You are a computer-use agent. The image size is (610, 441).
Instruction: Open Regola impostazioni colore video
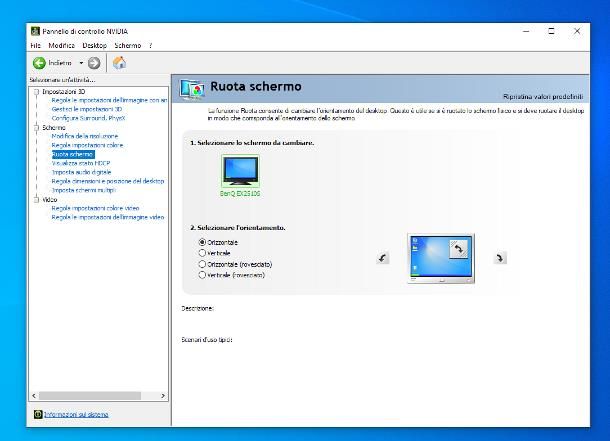pyautogui.click(x=95, y=208)
